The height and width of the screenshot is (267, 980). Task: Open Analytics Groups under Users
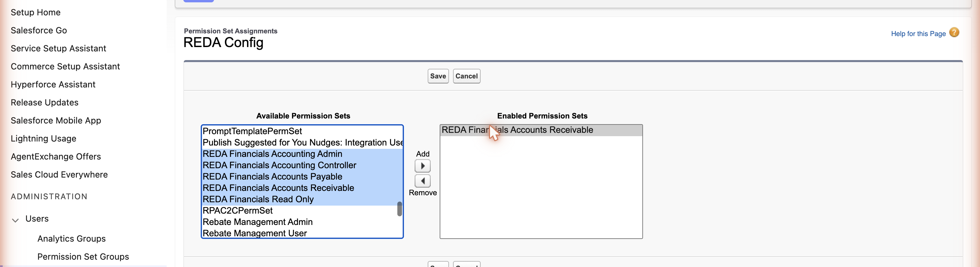coord(72,239)
